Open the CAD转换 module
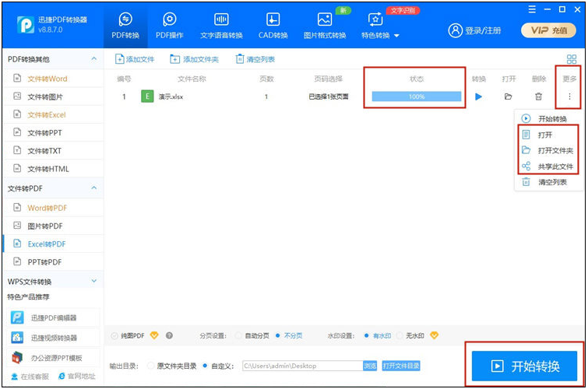Image resolution: width=588 pixels, height=389 pixels. pos(273,26)
